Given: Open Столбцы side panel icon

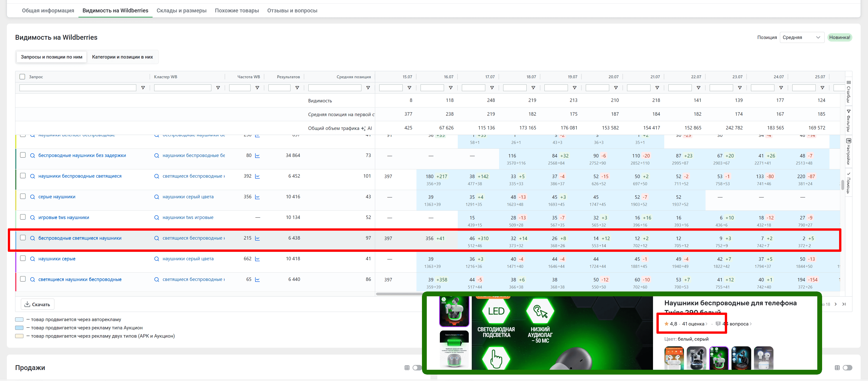Looking at the screenshot, I should [848, 91].
